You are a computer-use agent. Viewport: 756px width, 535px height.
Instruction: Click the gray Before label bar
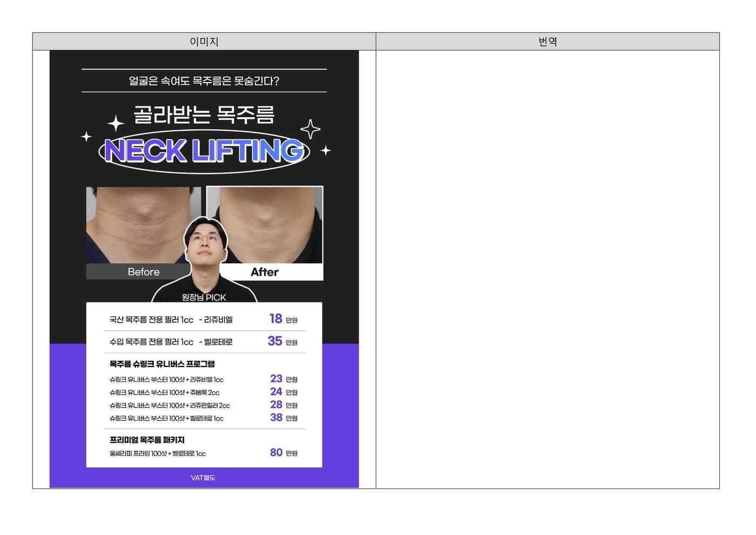(x=138, y=272)
